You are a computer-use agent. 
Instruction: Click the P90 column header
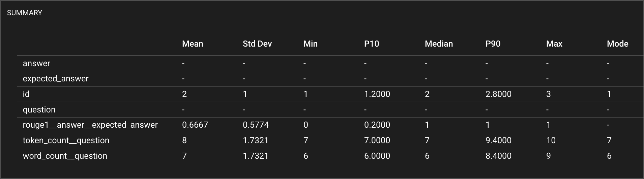(x=493, y=44)
